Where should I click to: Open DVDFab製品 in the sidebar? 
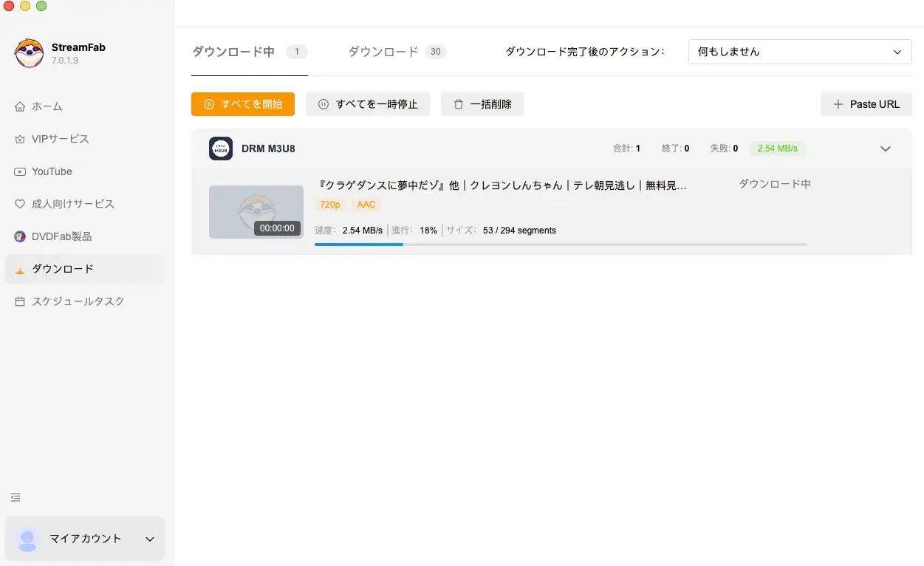(x=85, y=236)
